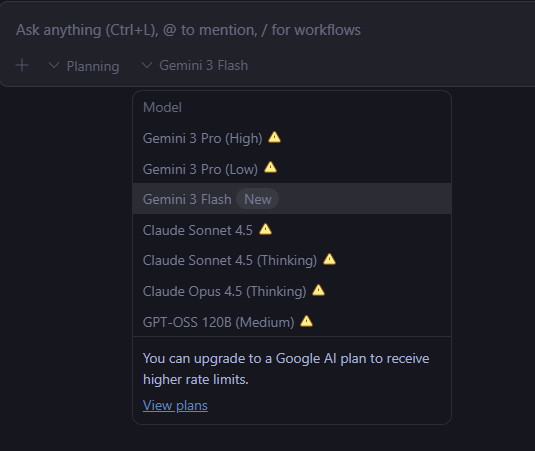Select Gemini 3 Pro (High) model
Image resolution: width=535 pixels, height=451 pixels.
point(292,138)
